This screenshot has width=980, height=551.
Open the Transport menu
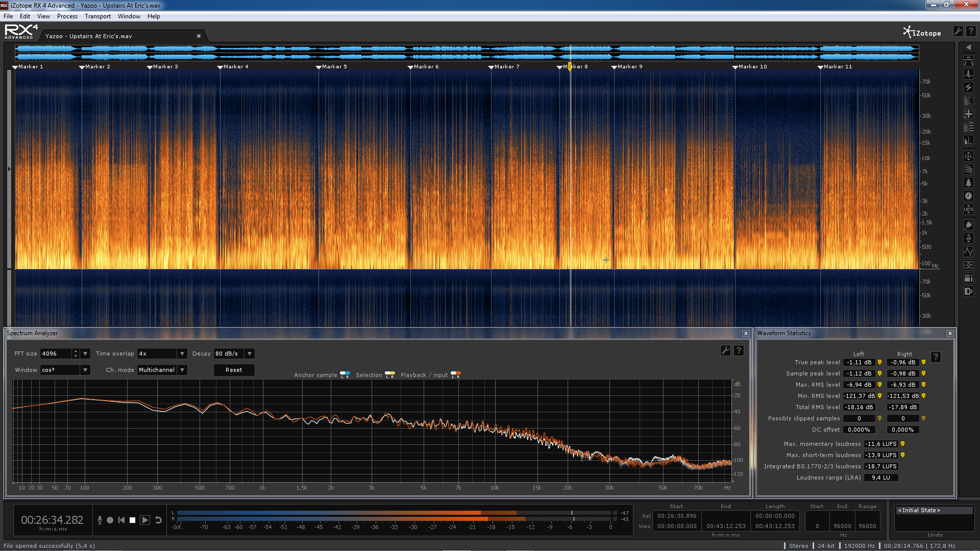point(97,16)
